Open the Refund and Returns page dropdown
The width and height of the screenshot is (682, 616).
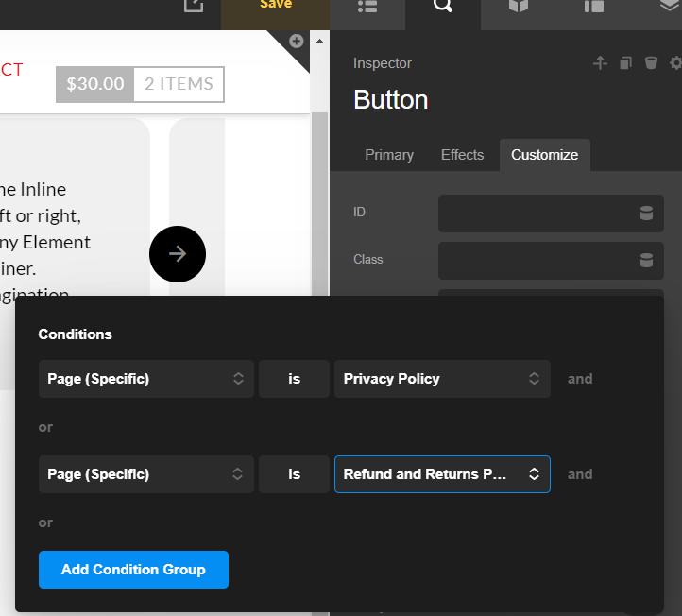(441, 474)
